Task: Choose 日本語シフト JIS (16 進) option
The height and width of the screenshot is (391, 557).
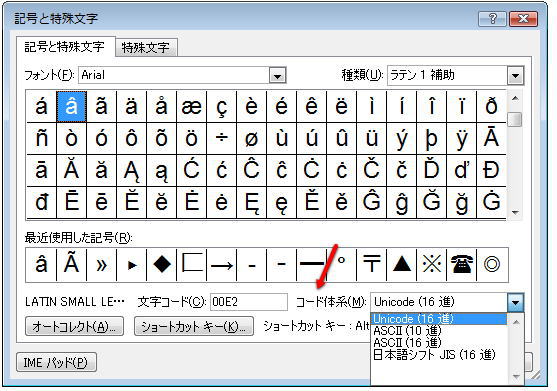Action: 439,354
